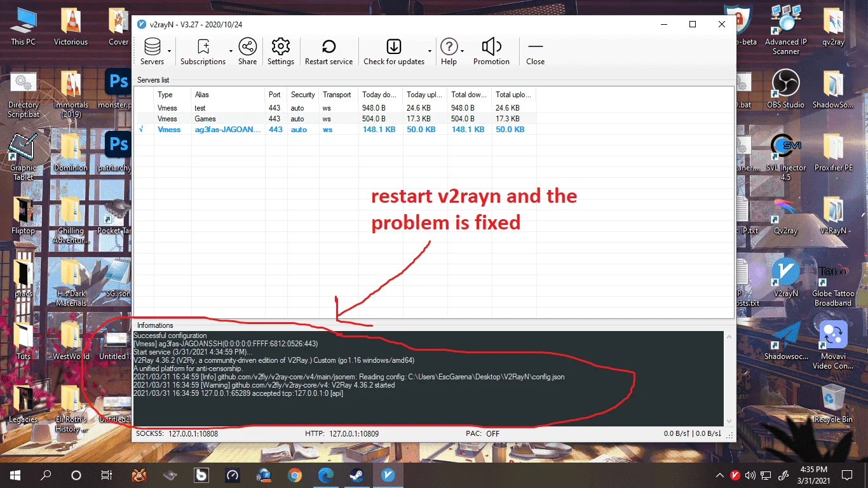The width and height of the screenshot is (868, 488).
Task: Select the Qv2ray shortcut desktop icon
Action: 786,215
